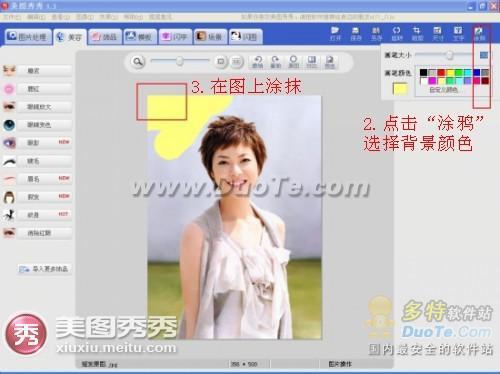
Task: Click the fit-to-window square button beside zoom slider
Action: click(220, 62)
